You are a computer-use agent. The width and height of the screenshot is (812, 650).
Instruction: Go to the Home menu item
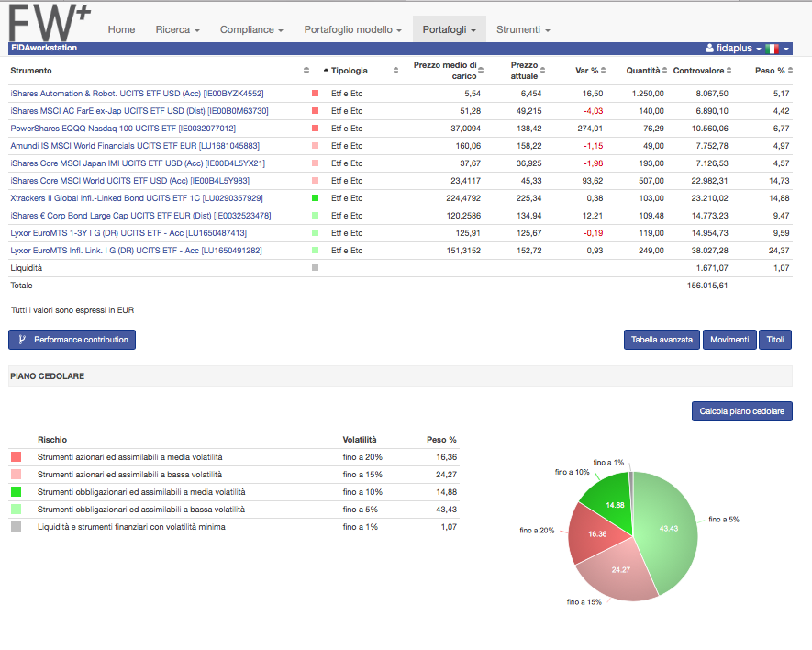(x=121, y=29)
